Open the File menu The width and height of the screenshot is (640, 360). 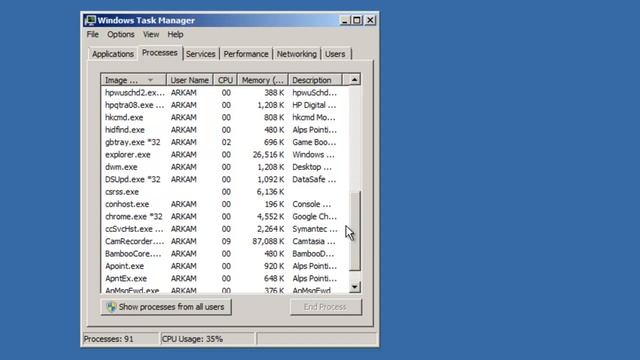pyautogui.click(x=93, y=34)
